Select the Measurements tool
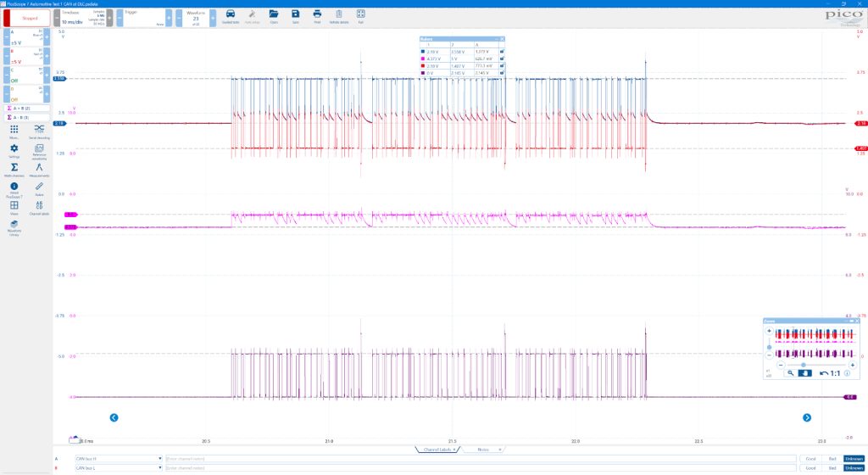The height and width of the screenshot is (475, 868). [39, 170]
